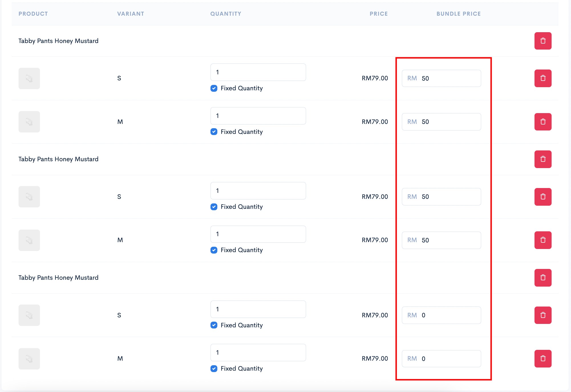
Task: Toggle Fixed Quantity for third product's S variant
Action: (x=214, y=325)
